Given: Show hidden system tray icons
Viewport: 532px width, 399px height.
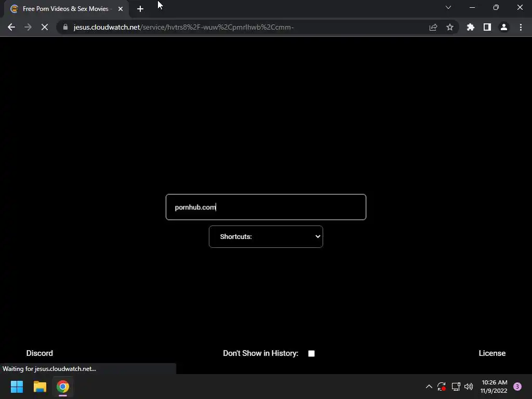Looking at the screenshot, I should pyautogui.click(x=429, y=387).
